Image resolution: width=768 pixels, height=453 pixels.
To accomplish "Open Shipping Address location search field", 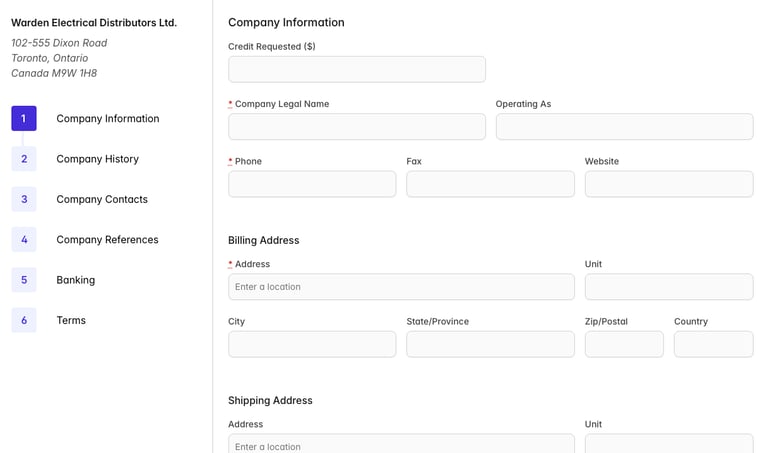I will tap(401, 444).
